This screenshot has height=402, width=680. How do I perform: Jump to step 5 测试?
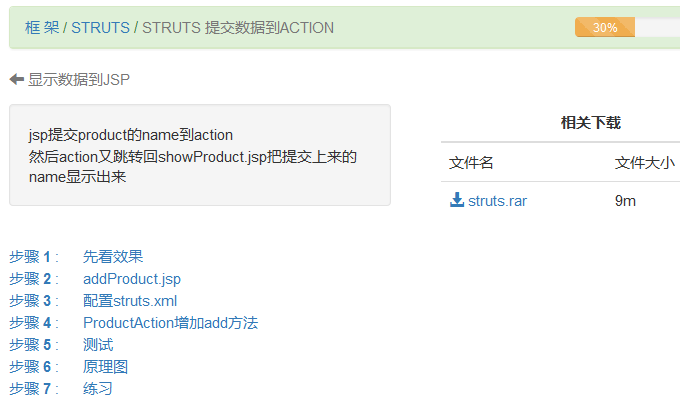coord(98,345)
